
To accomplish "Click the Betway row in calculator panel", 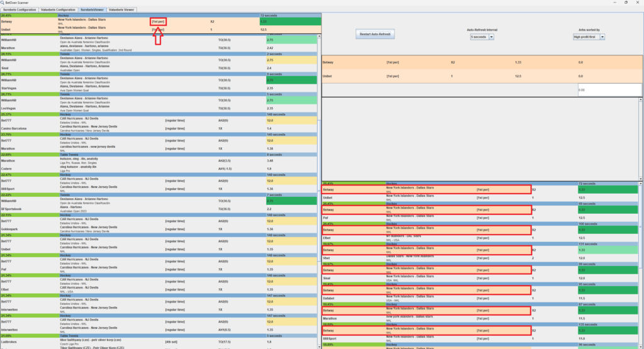I will pos(482,62).
